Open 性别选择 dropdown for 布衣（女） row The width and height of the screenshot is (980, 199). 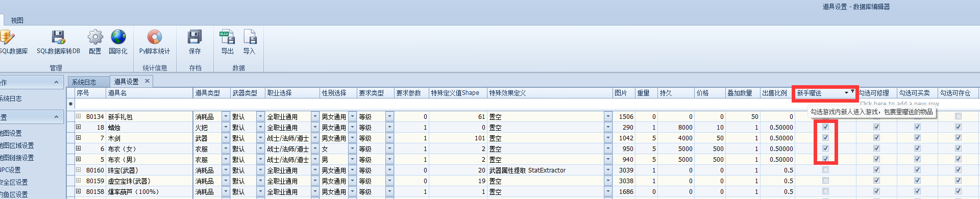[352, 148]
